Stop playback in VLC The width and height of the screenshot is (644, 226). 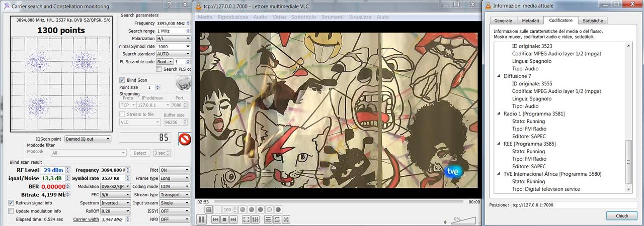224,219
